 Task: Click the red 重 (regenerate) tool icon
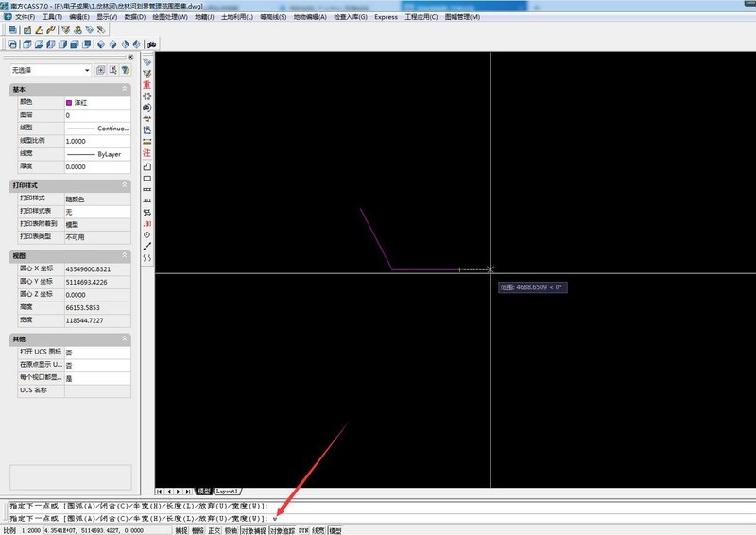point(147,85)
